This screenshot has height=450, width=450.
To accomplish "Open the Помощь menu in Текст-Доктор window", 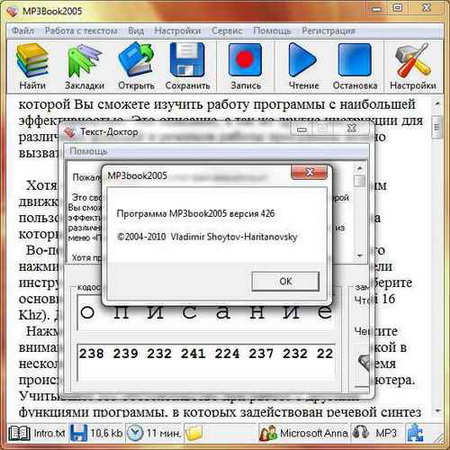I will click(x=88, y=151).
